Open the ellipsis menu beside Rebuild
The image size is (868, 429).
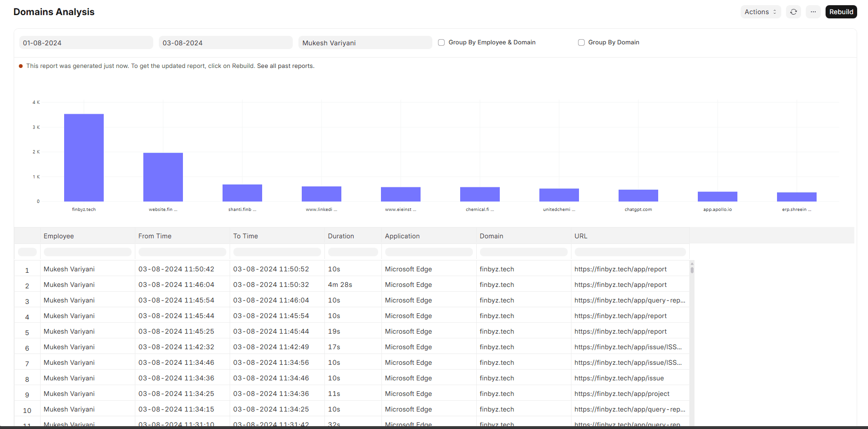coord(813,11)
